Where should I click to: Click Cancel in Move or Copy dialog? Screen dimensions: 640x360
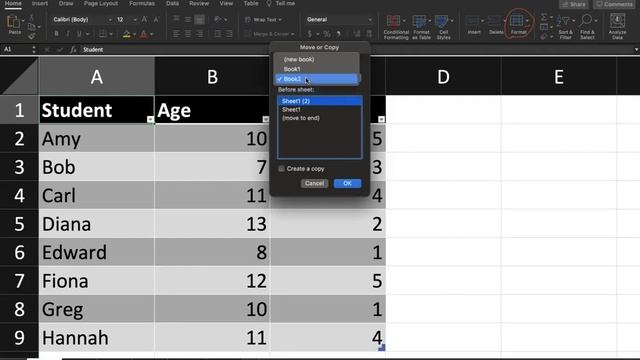coord(314,183)
